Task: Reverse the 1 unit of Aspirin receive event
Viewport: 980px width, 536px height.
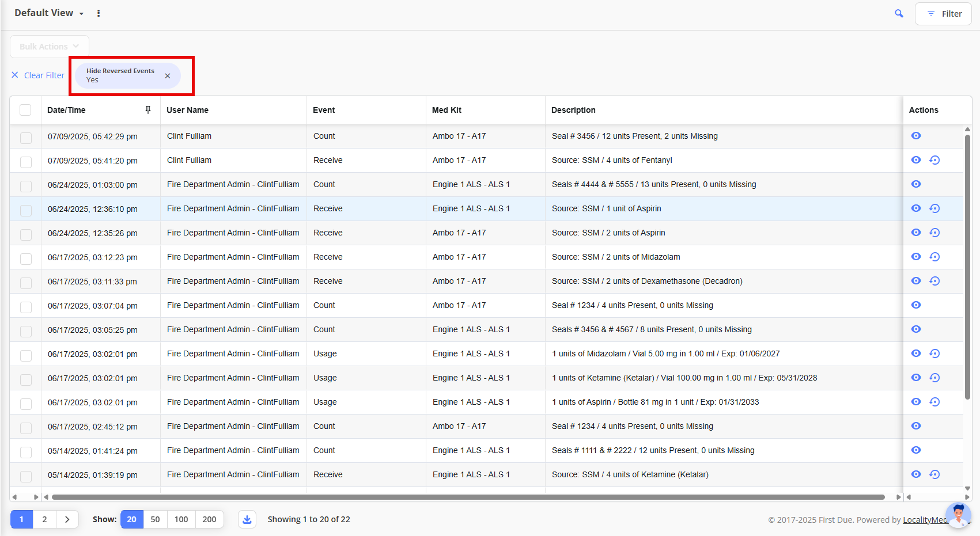Action: [x=934, y=208]
